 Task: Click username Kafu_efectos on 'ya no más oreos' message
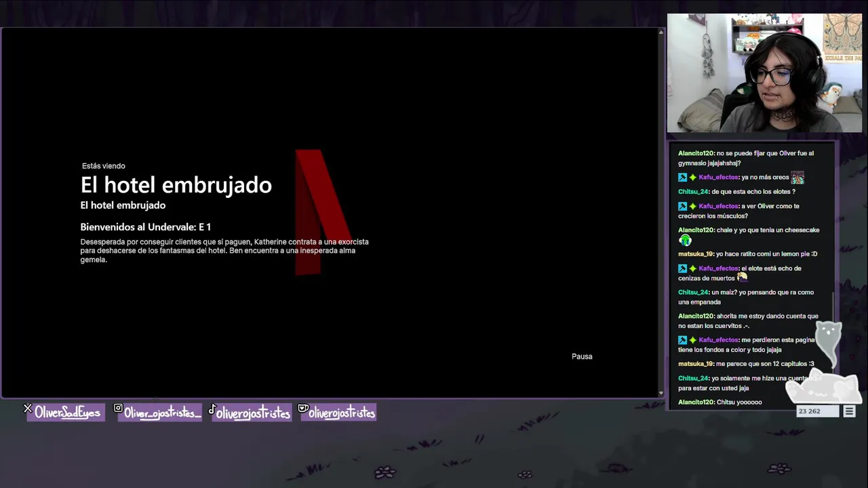pos(718,178)
